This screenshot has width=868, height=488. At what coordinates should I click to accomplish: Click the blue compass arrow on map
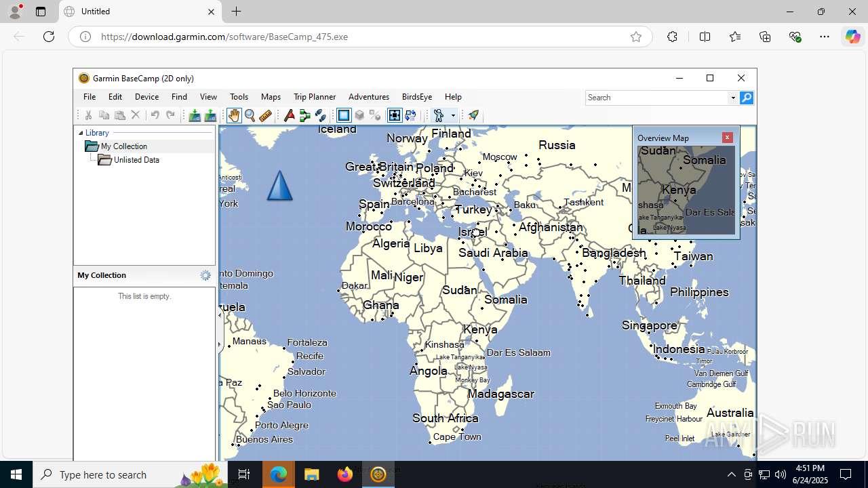(x=279, y=186)
